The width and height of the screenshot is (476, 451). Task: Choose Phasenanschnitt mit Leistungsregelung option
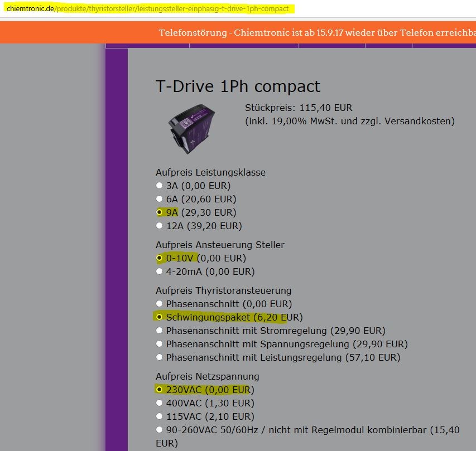tap(160, 357)
